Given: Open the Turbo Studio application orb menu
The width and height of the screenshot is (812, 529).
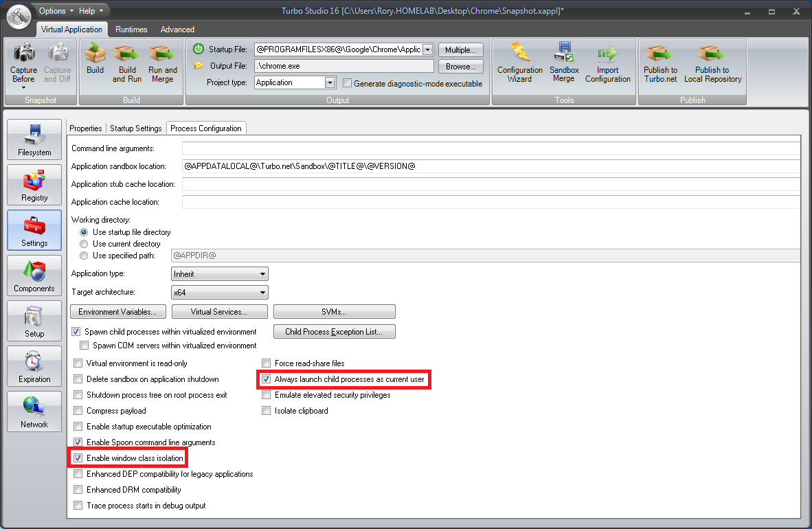Looking at the screenshot, I should (x=19, y=18).
